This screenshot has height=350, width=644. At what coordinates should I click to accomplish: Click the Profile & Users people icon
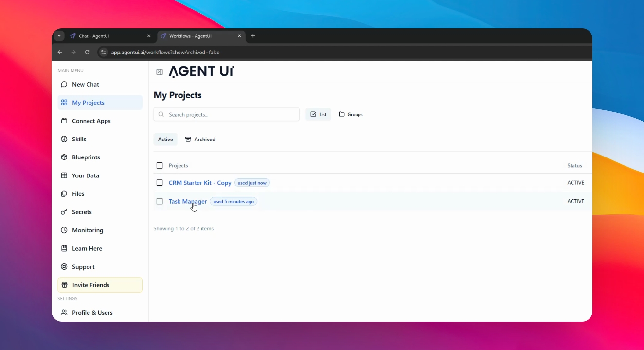point(64,313)
